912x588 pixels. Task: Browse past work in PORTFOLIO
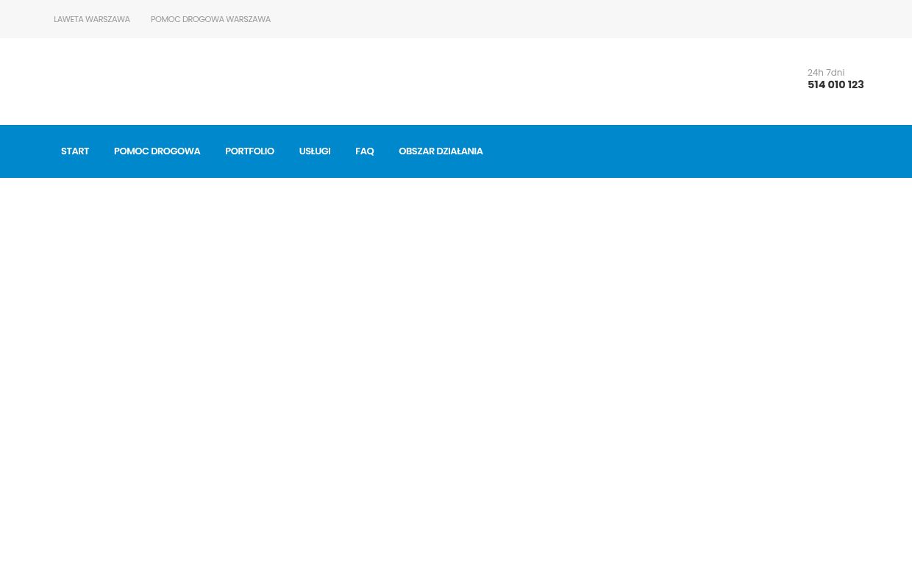point(249,151)
